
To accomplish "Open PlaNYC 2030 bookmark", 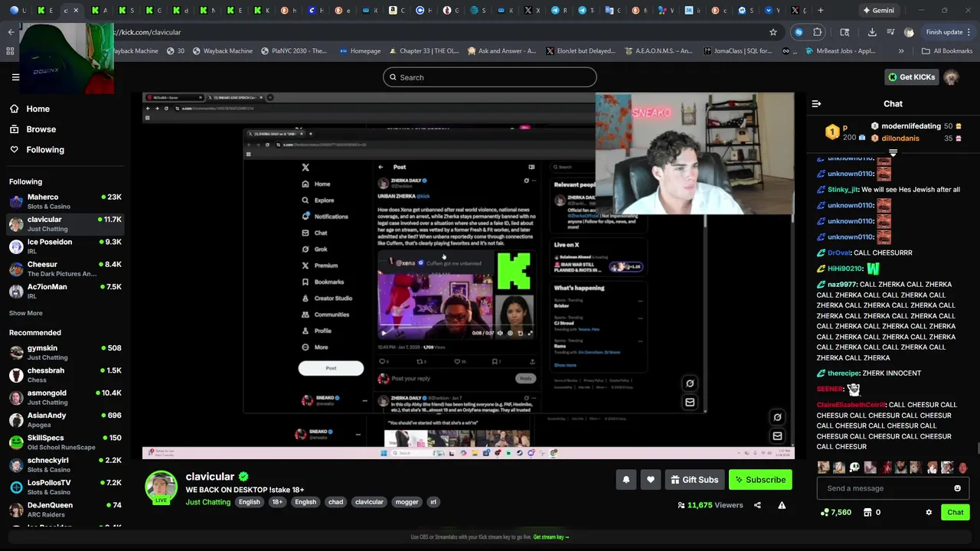I will pyautogui.click(x=293, y=51).
